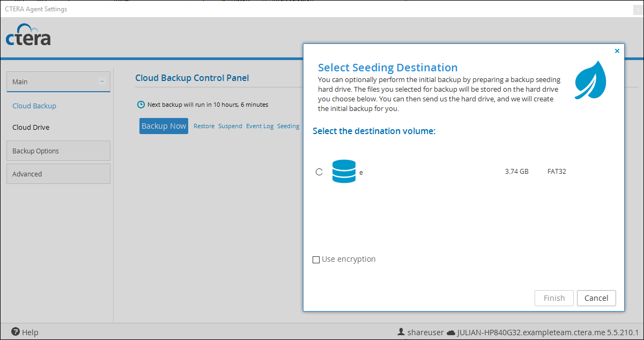This screenshot has width=644, height=340.
Task: Click the clock icon beside next backup time
Action: pyautogui.click(x=141, y=105)
